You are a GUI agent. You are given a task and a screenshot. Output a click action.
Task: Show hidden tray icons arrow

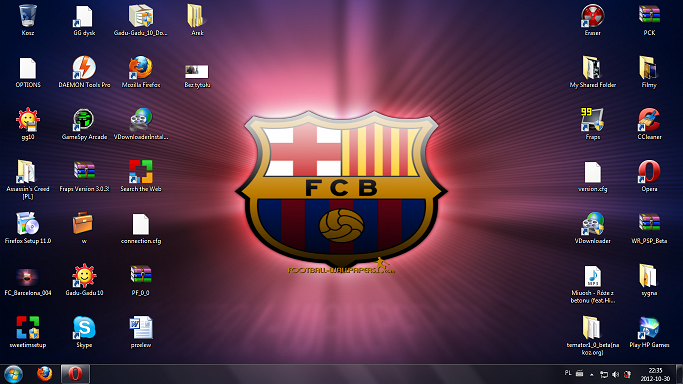[x=592, y=374]
